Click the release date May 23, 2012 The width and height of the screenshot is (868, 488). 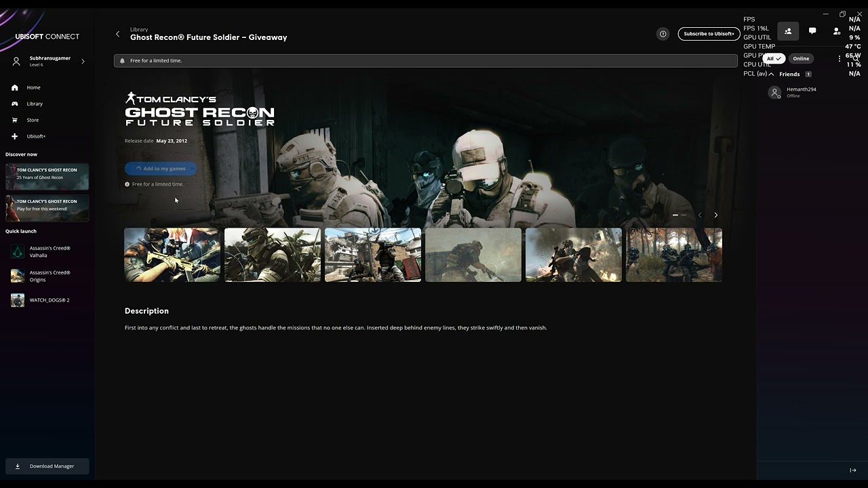(172, 141)
